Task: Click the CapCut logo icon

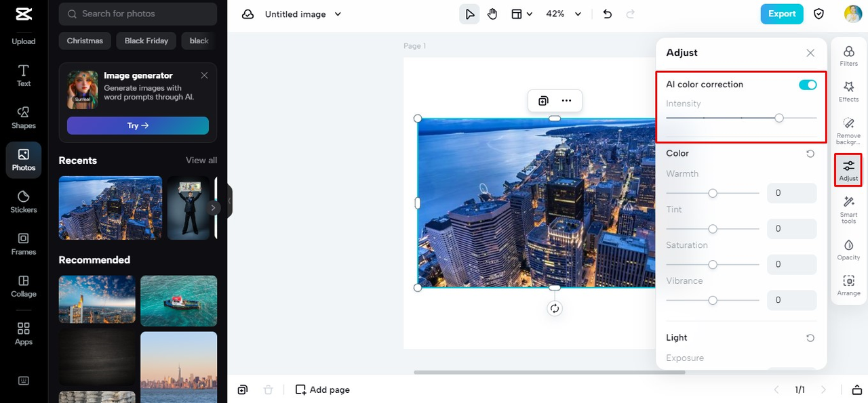Action: 23,14
